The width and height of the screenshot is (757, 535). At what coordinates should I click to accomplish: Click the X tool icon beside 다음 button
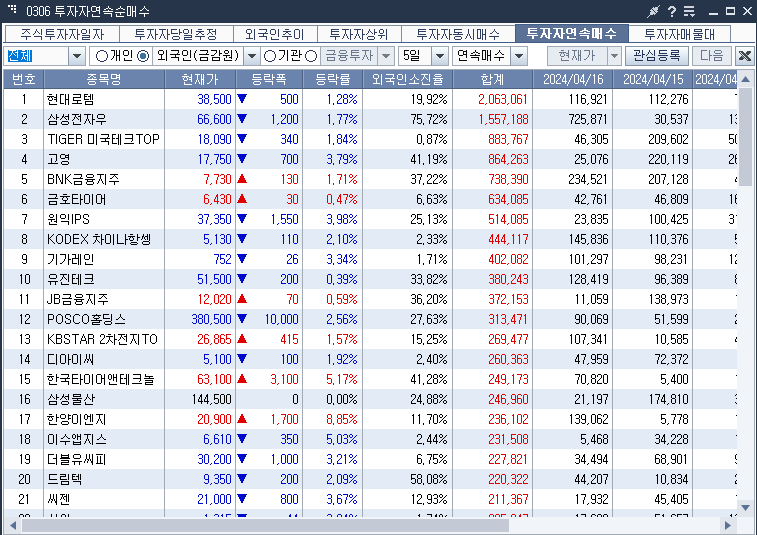pos(745,56)
